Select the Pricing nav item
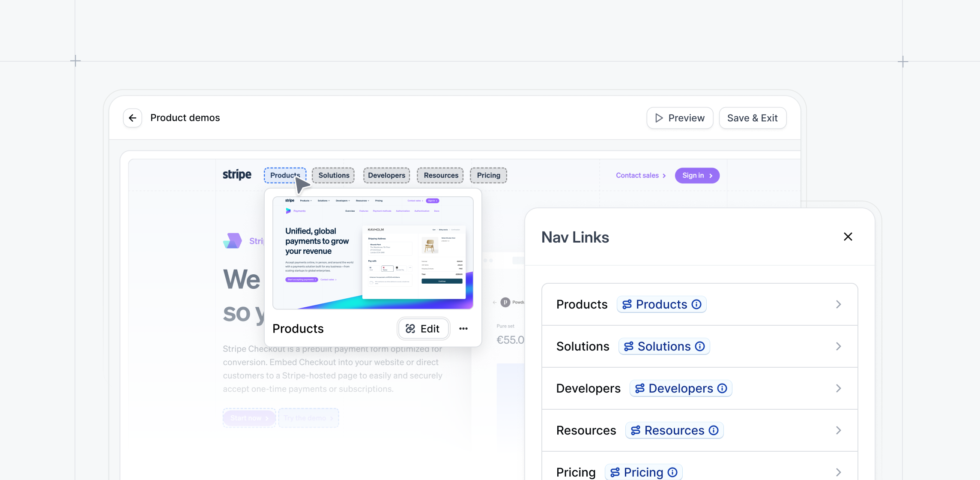The width and height of the screenshot is (980, 480). coord(488,175)
